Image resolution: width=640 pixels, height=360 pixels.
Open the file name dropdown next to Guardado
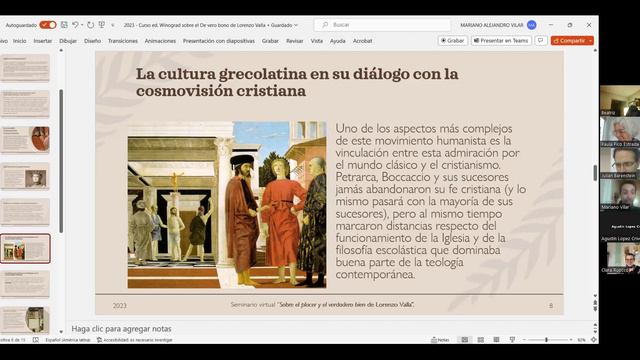[296, 25]
